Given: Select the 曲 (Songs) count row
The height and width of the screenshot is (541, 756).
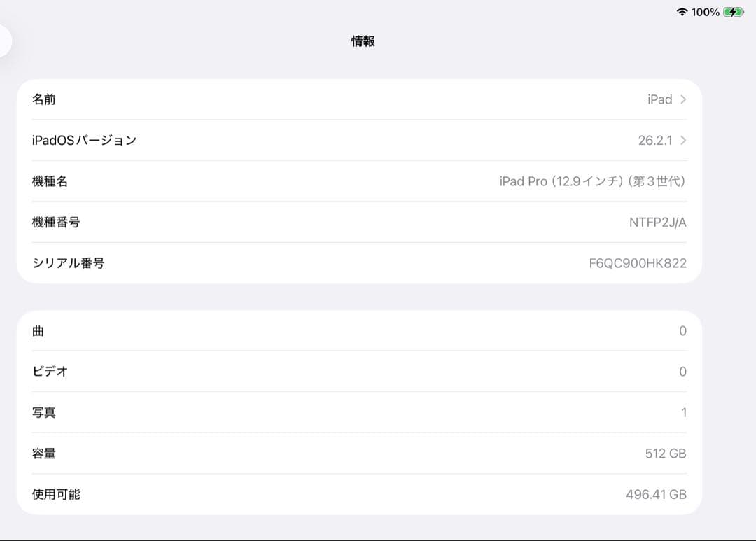Looking at the screenshot, I should (x=358, y=330).
